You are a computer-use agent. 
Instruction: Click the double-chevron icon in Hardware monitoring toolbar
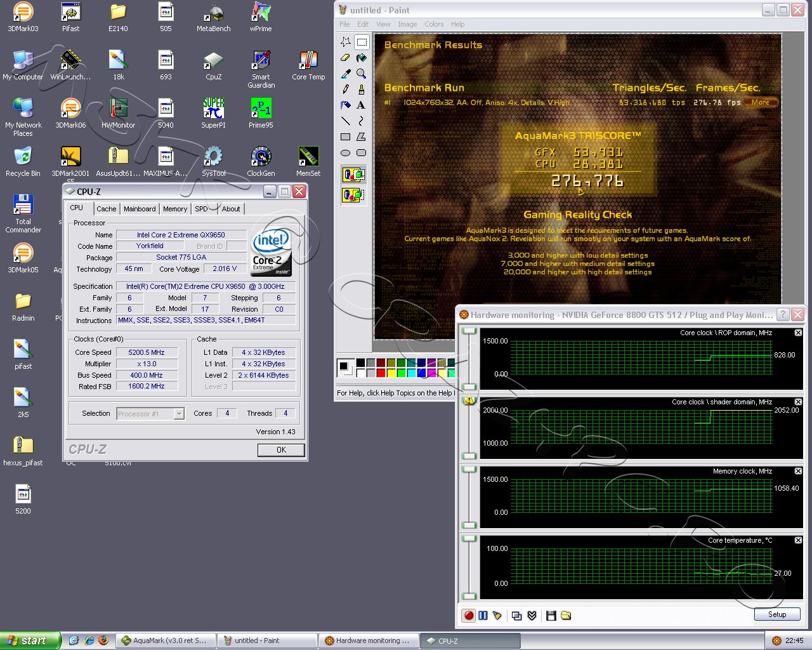[x=532, y=615]
